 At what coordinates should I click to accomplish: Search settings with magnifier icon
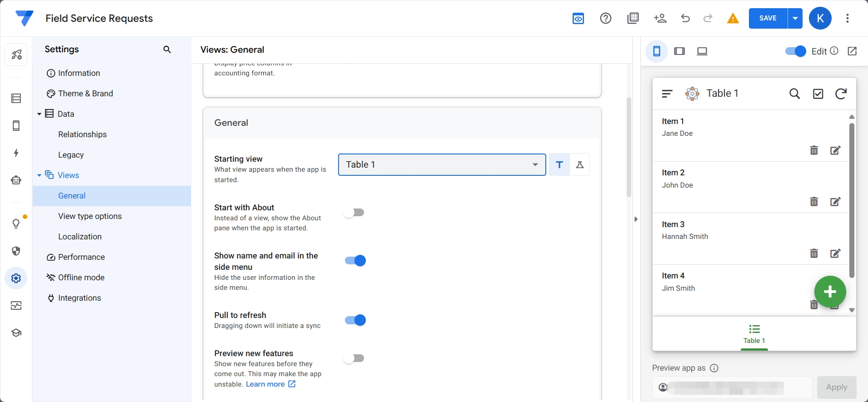[x=167, y=50]
